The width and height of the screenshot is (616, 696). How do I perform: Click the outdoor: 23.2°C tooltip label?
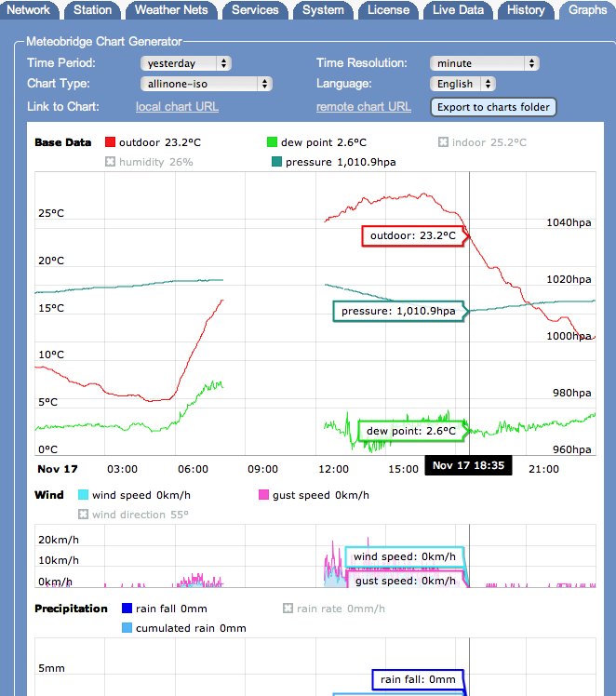tap(413, 235)
